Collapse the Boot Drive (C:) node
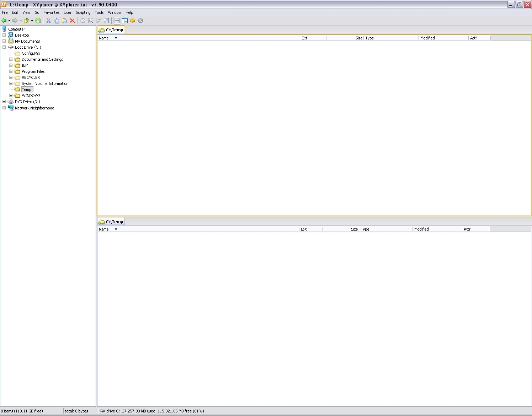This screenshot has width=532, height=416. coord(4,47)
